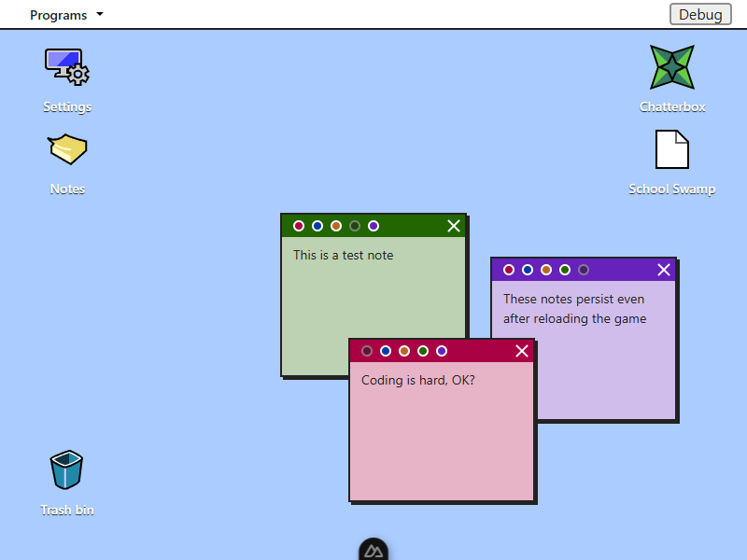Image resolution: width=747 pixels, height=560 pixels.
Task: Set red note color to purple
Action: click(x=442, y=351)
